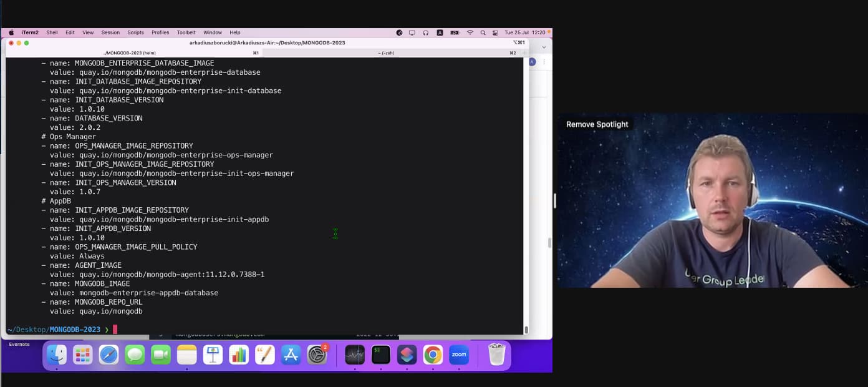
Task: Open App Store from dock
Action: point(291,355)
